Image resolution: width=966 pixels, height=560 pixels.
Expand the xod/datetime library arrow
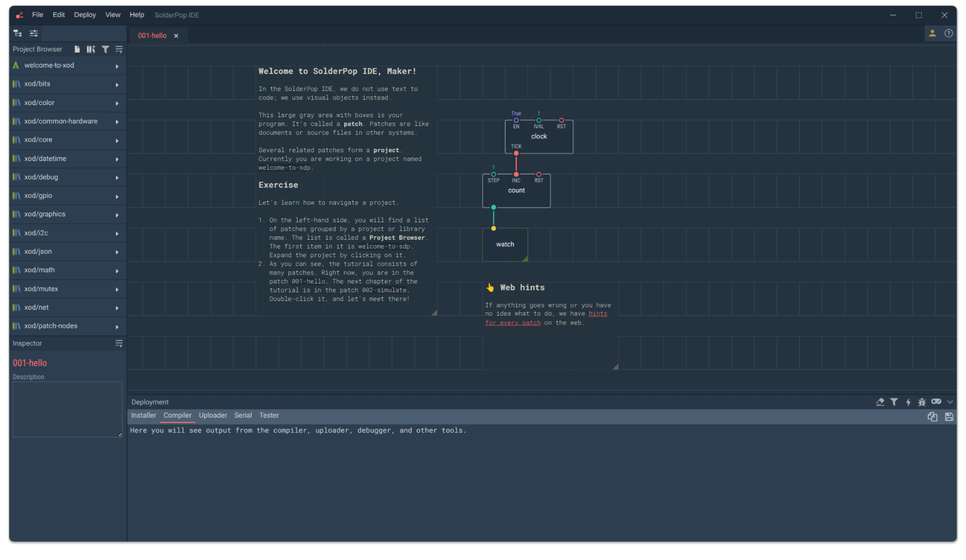coord(117,159)
